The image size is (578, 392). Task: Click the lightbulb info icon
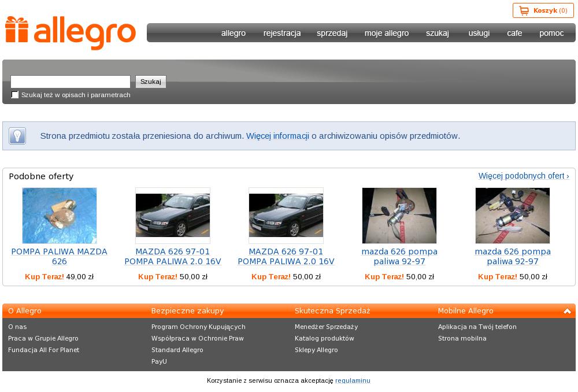(17, 136)
